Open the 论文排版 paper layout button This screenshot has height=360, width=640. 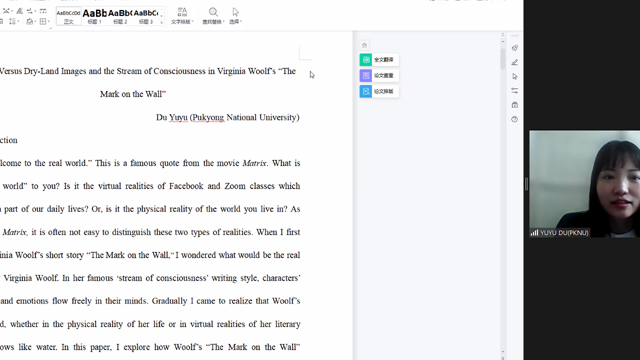(379, 91)
